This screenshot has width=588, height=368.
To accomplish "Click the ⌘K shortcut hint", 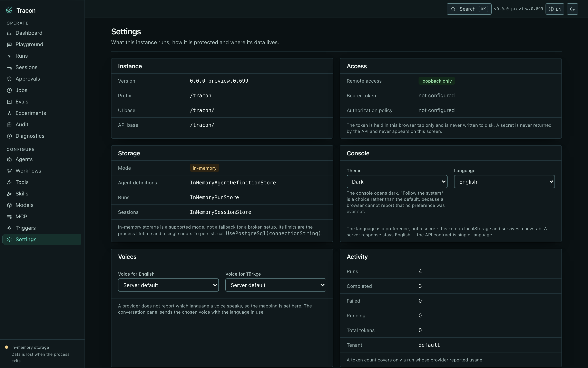I will [483, 9].
